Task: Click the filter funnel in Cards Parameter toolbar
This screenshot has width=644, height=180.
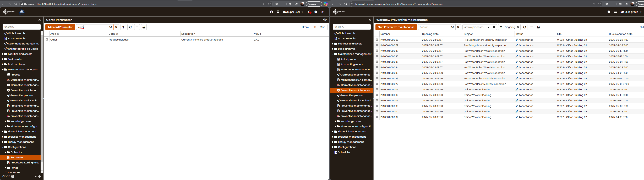Action: [x=123, y=27]
